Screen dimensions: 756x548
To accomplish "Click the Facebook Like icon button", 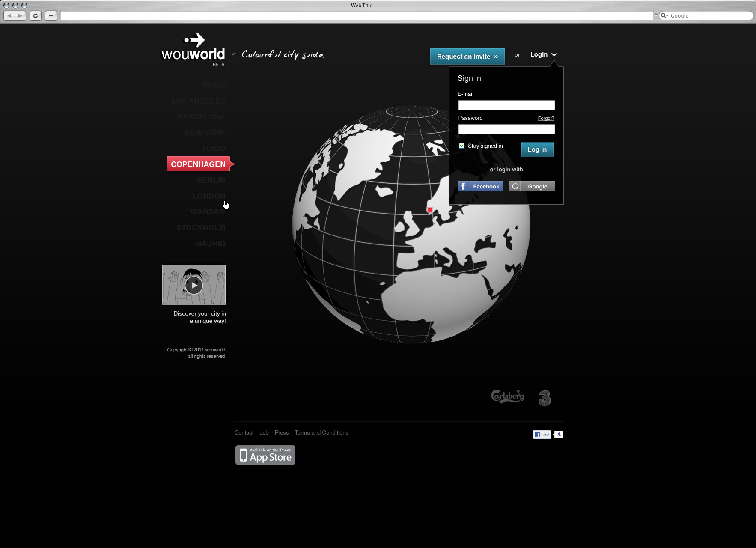I will coord(542,435).
